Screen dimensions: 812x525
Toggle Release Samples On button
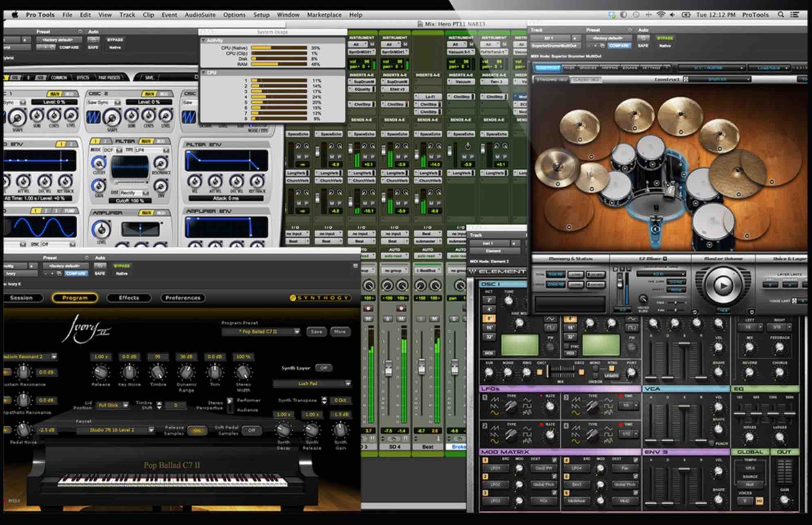click(197, 431)
